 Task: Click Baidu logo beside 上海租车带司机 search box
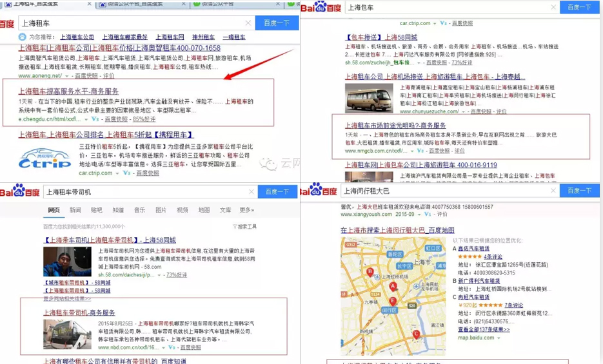click(x=19, y=191)
